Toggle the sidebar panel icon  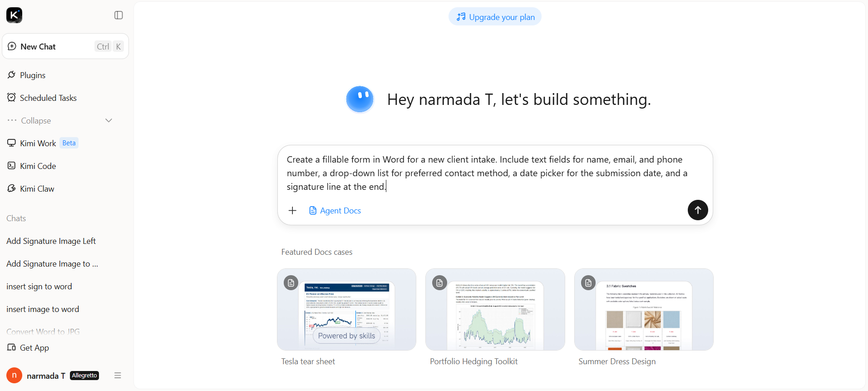(x=118, y=15)
